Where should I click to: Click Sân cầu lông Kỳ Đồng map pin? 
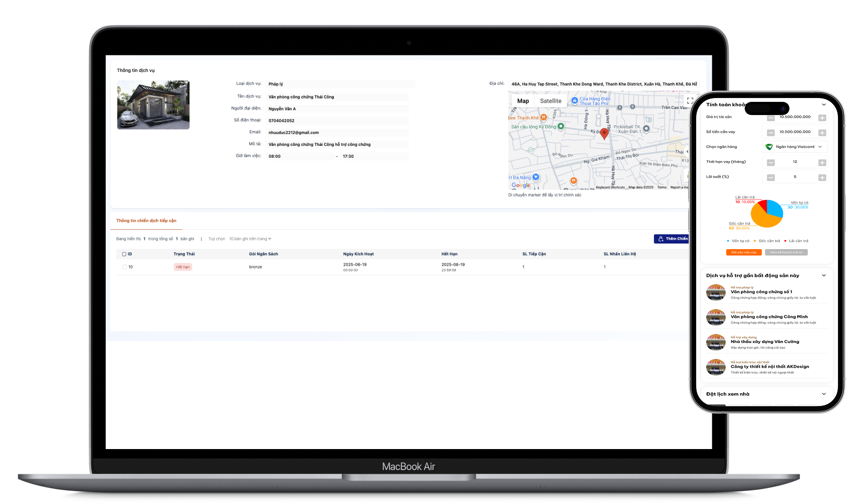coord(561,126)
